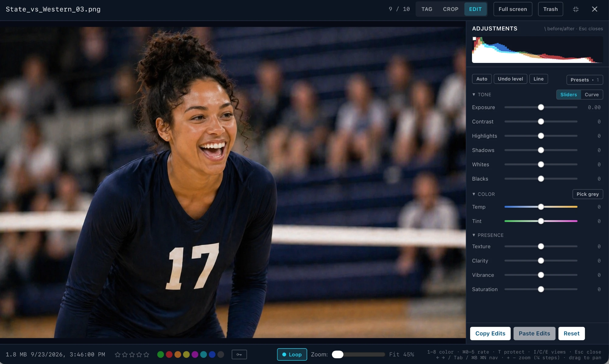Screen dimensions: 609x364
Task: Apply the green color label
Action: (x=160, y=354)
